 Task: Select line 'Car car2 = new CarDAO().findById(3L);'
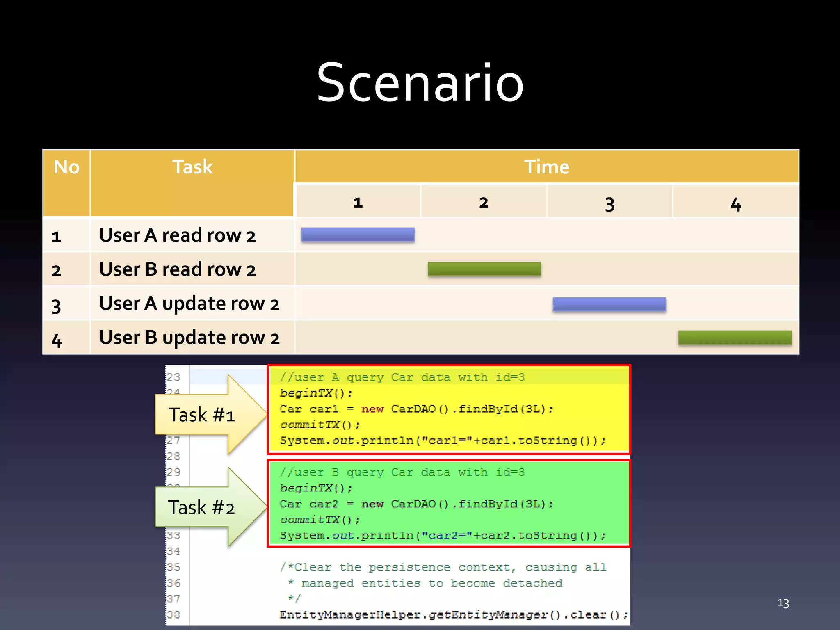417,504
